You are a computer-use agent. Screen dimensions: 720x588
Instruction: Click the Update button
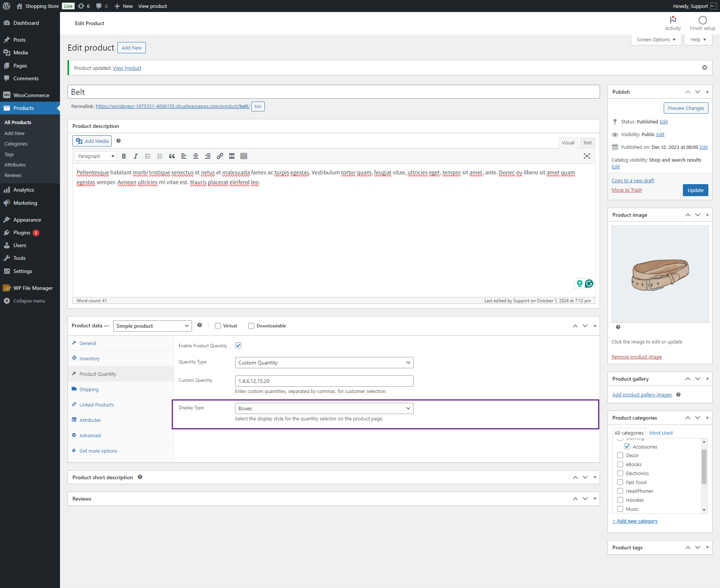[x=695, y=190]
